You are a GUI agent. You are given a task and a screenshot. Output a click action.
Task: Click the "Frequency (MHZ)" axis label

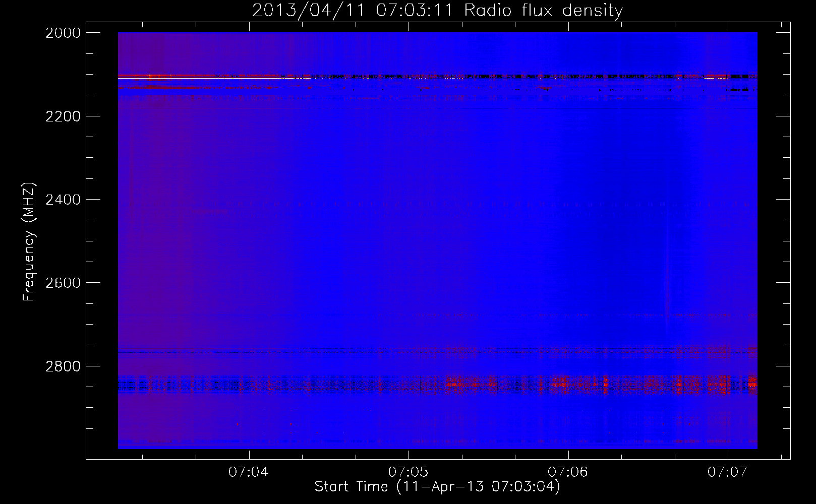pyautogui.click(x=29, y=242)
